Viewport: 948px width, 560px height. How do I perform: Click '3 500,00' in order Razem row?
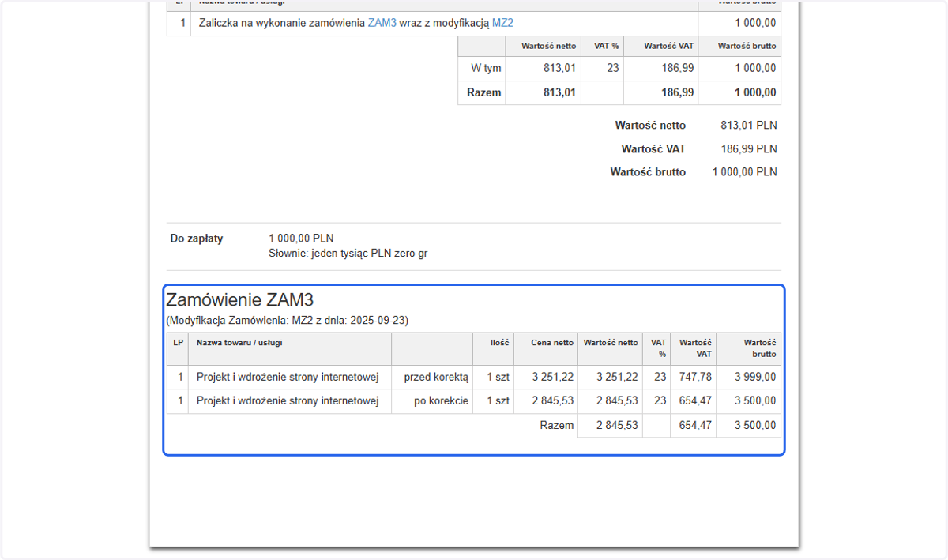[x=755, y=425]
